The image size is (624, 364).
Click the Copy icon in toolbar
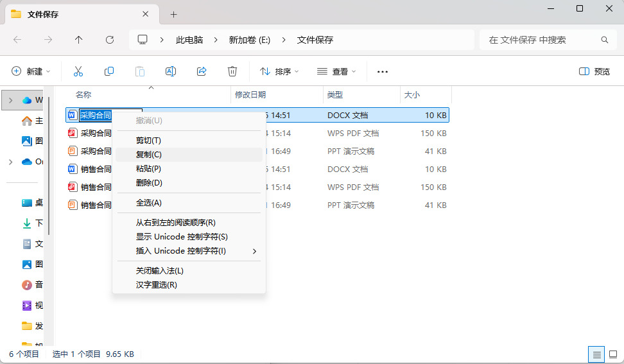(x=109, y=71)
